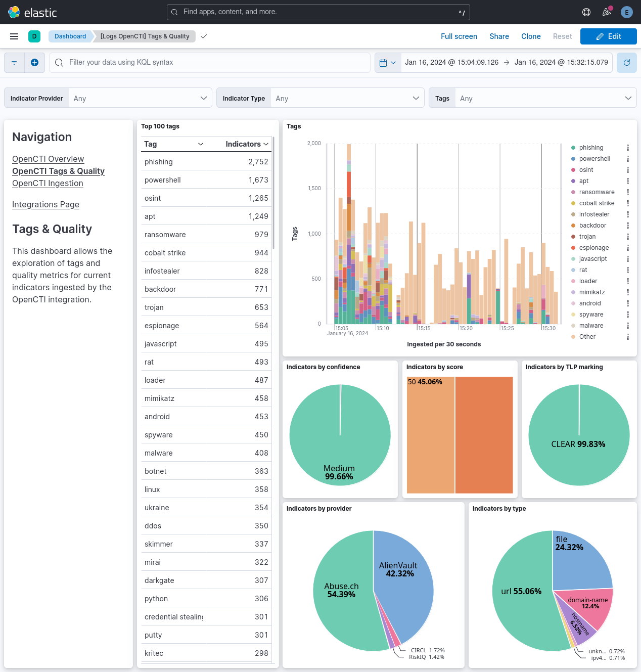Open the saved query filter icon

[x=14, y=62]
